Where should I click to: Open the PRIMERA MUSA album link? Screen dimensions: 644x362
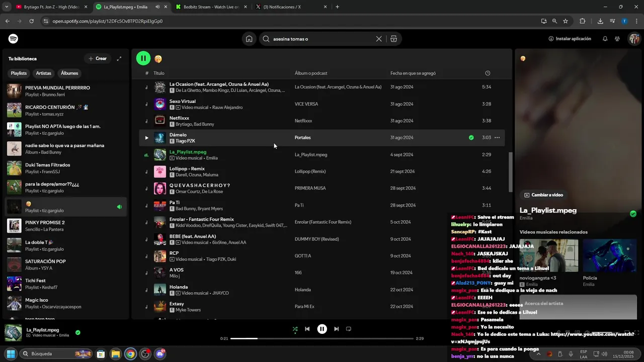[310, 188]
